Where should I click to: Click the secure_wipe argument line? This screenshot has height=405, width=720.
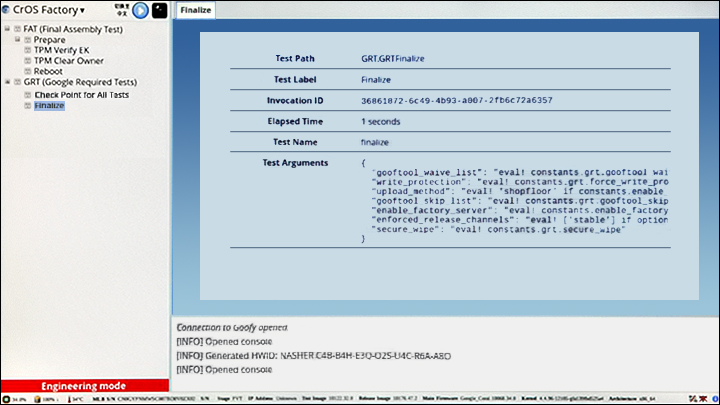click(x=499, y=229)
